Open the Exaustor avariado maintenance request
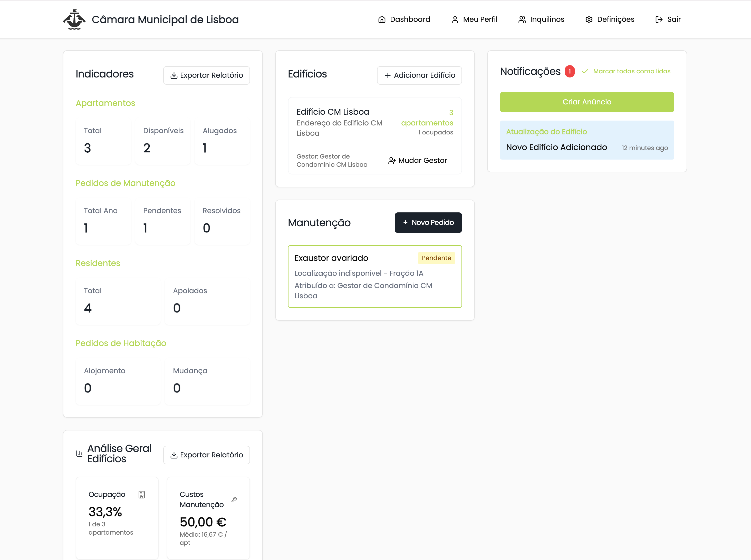 [x=374, y=276]
